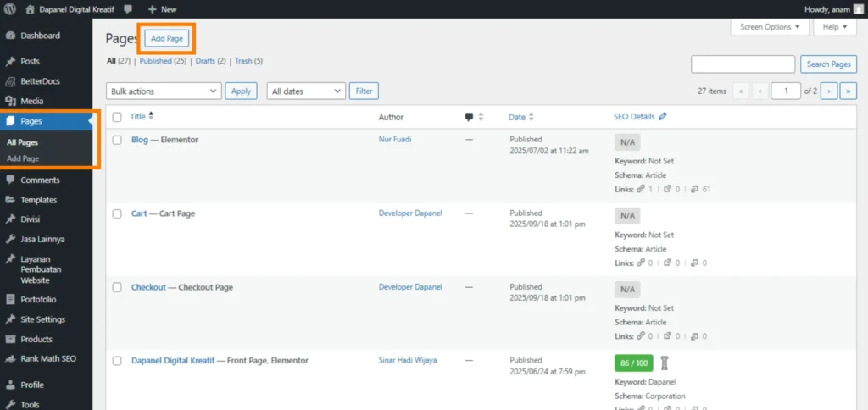Open author Sinar Hadi Wijaya link
The width and height of the screenshot is (868, 410).
[x=408, y=360]
